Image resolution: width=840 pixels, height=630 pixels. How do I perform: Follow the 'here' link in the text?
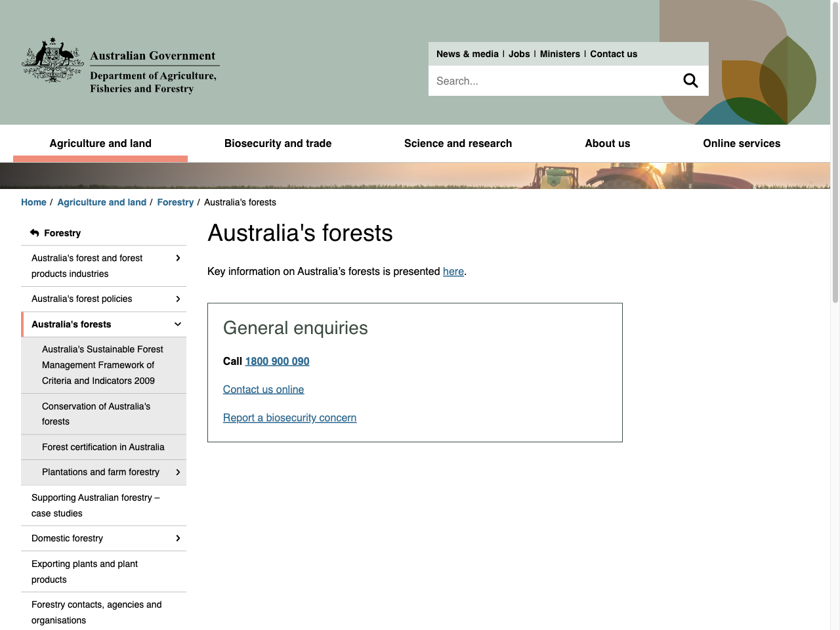tap(453, 271)
